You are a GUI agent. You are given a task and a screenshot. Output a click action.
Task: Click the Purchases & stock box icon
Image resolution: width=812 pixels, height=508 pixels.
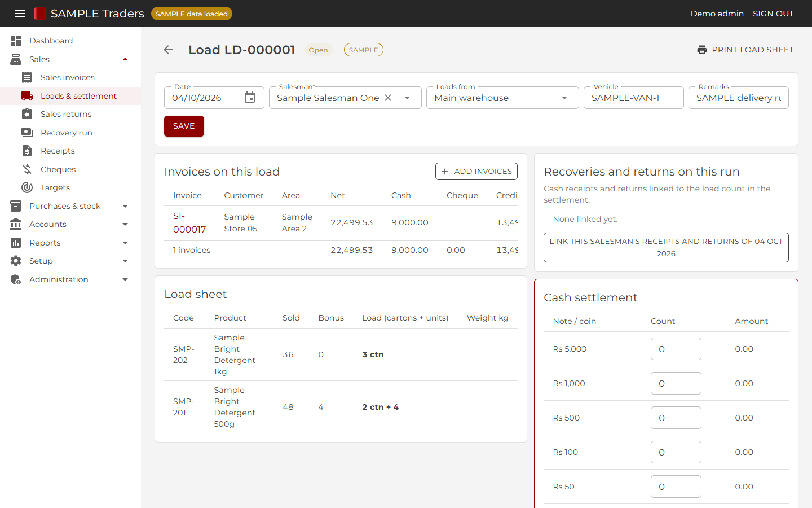(x=16, y=206)
